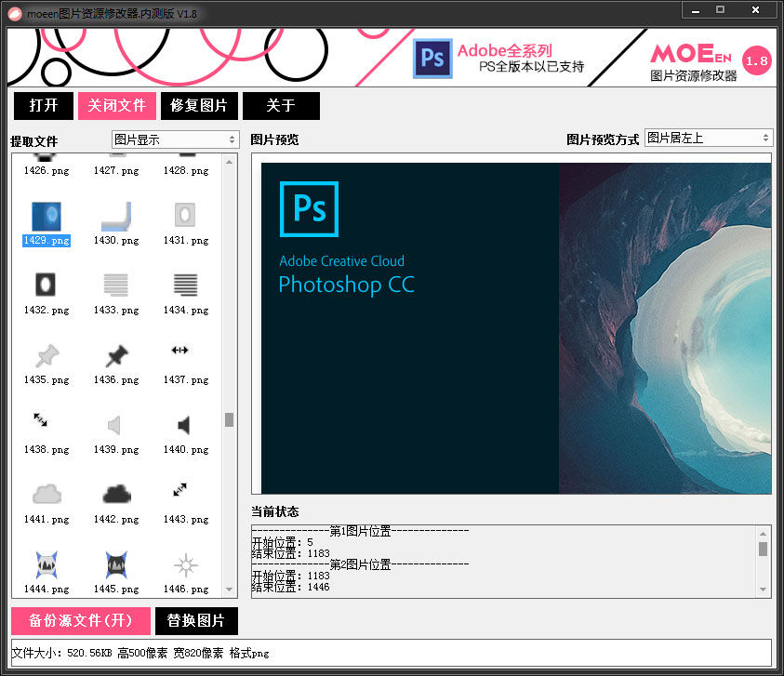Click the 打开 open button

coord(44,106)
